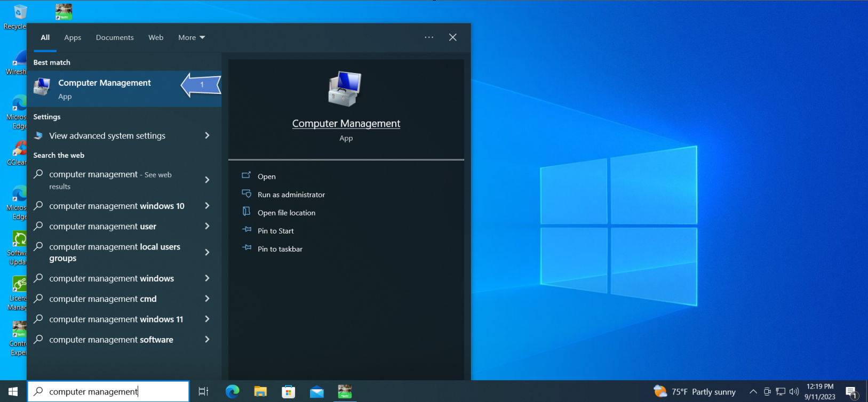The image size is (868, 402).
Task: Open the network status tray icon
Action: tap(781, 392)
